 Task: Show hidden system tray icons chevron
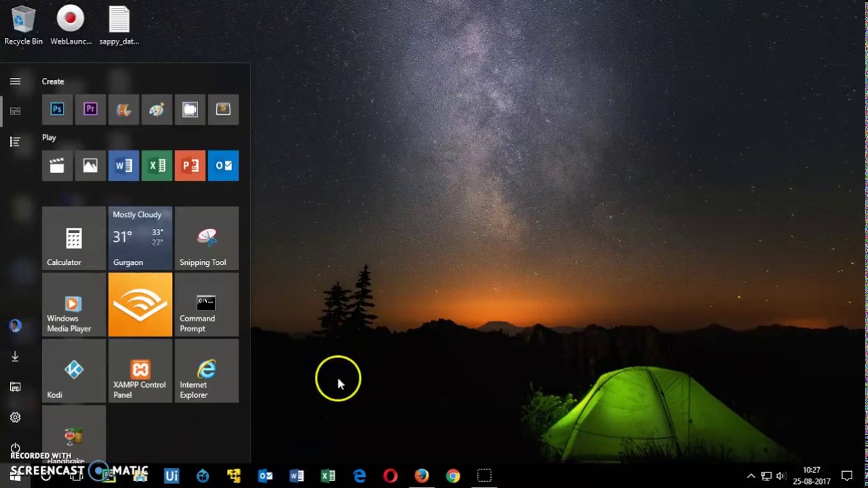(751, 476)
